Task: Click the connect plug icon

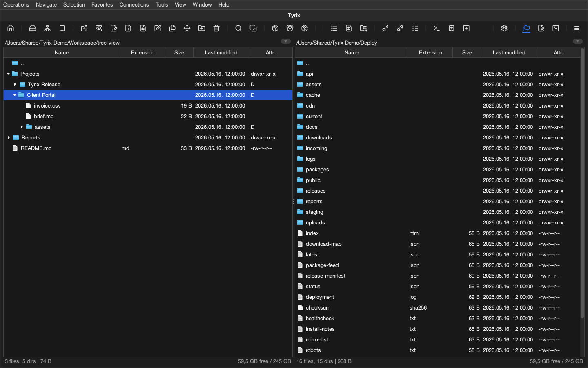Action: pos(385,28)
